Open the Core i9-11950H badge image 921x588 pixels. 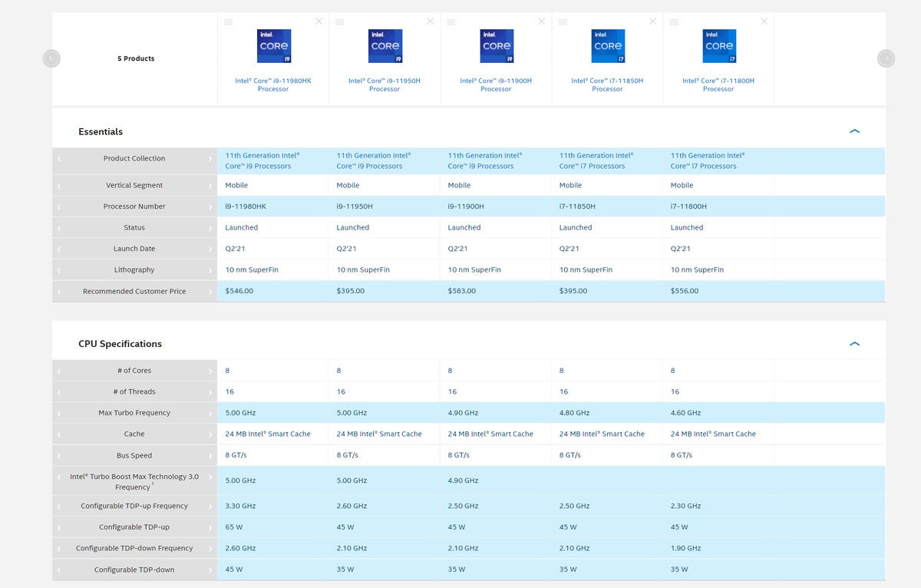(x=385, y=46)
